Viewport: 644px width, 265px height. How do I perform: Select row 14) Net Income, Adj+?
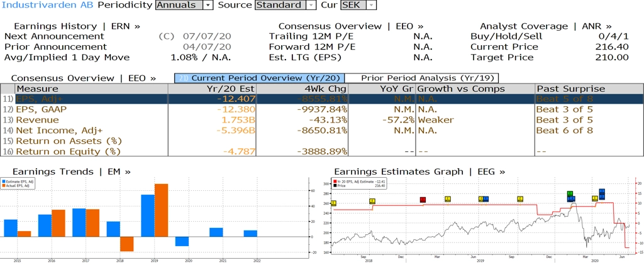point(322,131)
